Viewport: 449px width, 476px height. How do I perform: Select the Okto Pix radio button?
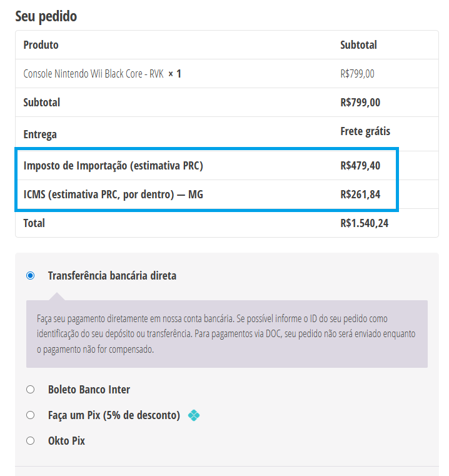pos(31,441)
